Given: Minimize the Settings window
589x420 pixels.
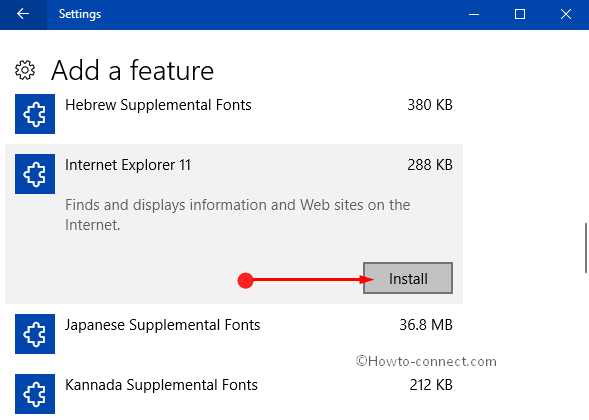Looking at the screenshot, I should click(474, 14).
